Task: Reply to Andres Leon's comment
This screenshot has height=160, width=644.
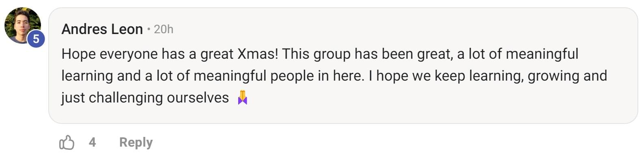Action: point(136,143)
